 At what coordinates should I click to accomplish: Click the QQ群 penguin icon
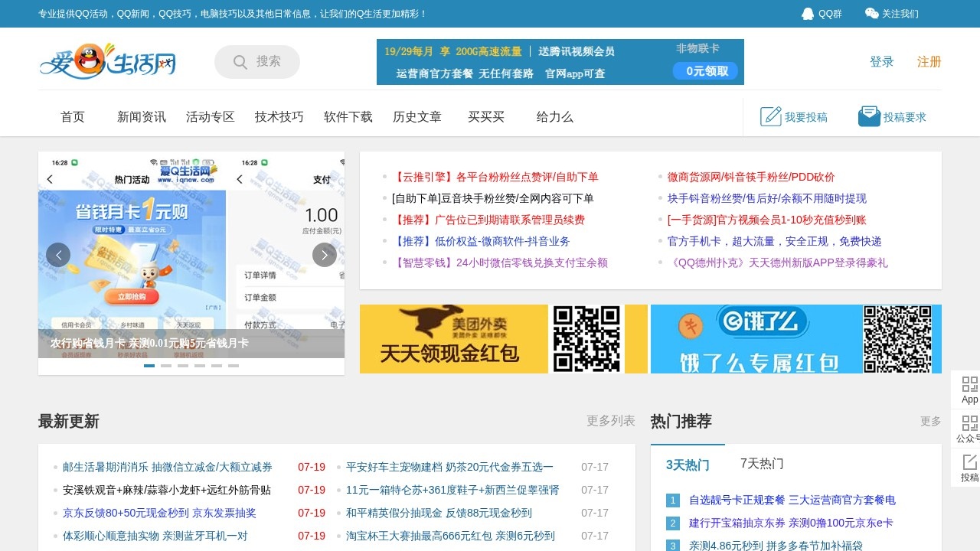(x=808, y=14)
